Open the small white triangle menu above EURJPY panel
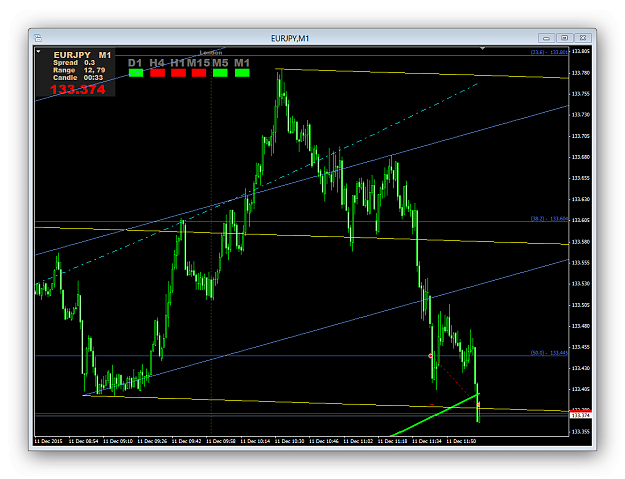The image size is (625, 479). pos(38,51)
